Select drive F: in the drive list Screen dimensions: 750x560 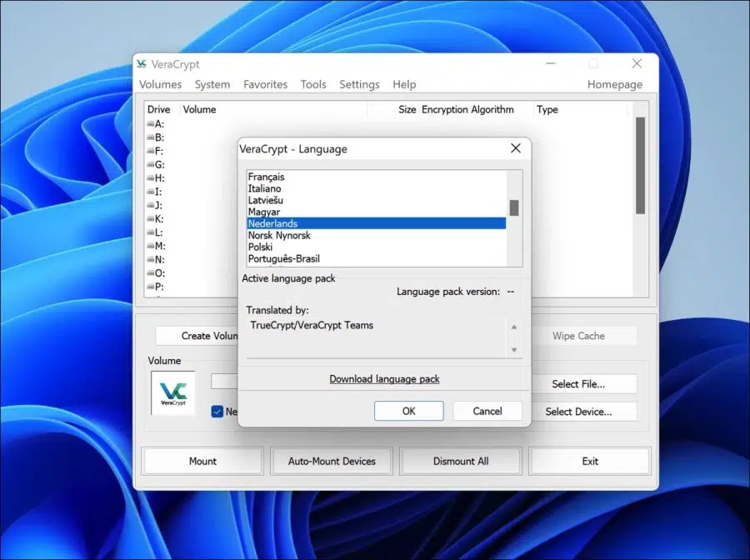point(156,151)
